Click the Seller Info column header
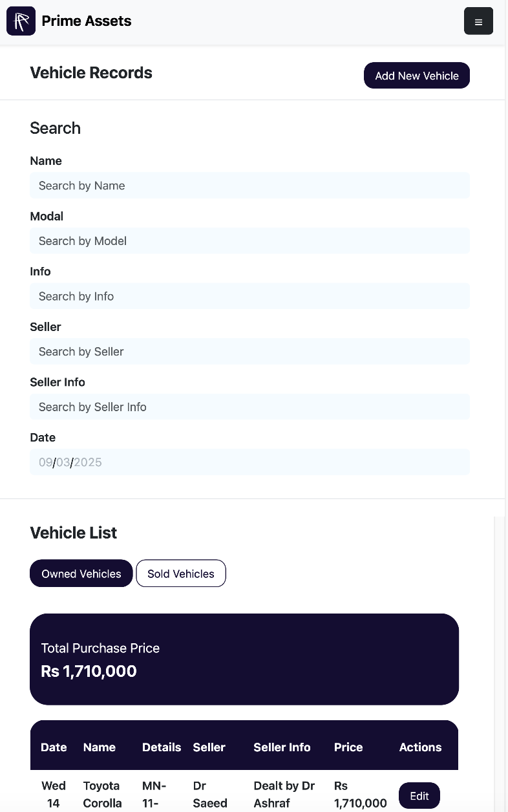Screen dimensions: 508x812 (282, 747)
